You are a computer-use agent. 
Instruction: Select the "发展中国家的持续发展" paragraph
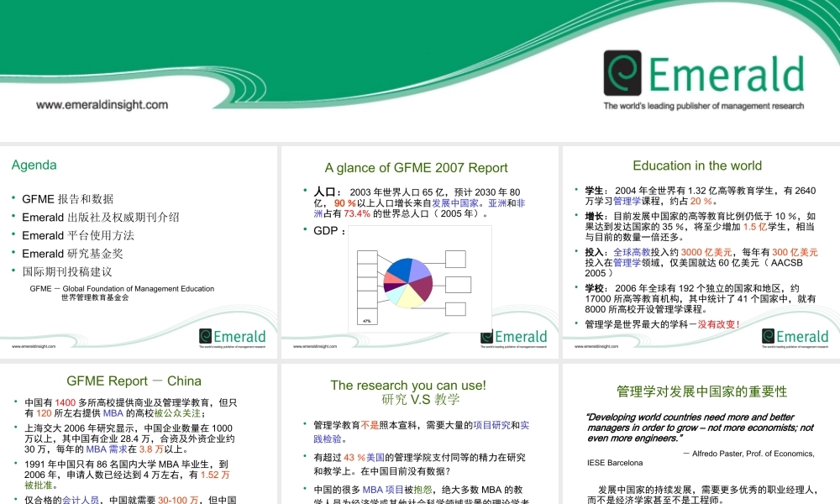[x=702, y=495]
